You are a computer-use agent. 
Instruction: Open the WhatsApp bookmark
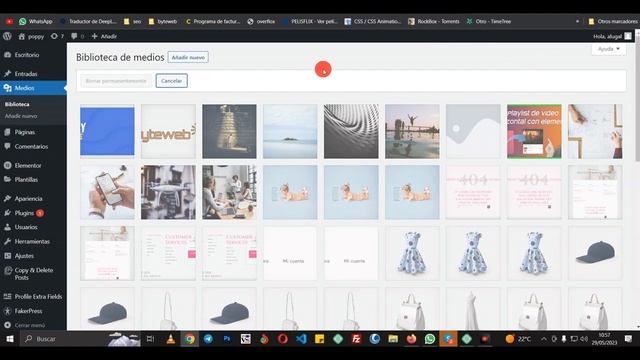36,22
